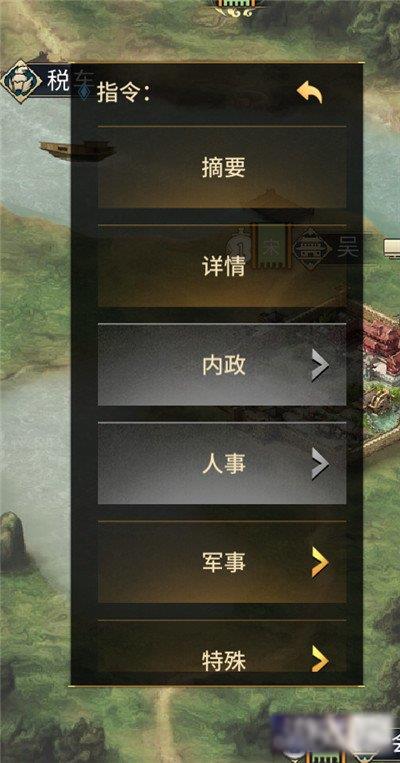This screenshot has width=400, height=763.
Task: Tap the green 宋 flag banner
Action: click(271, 247)
